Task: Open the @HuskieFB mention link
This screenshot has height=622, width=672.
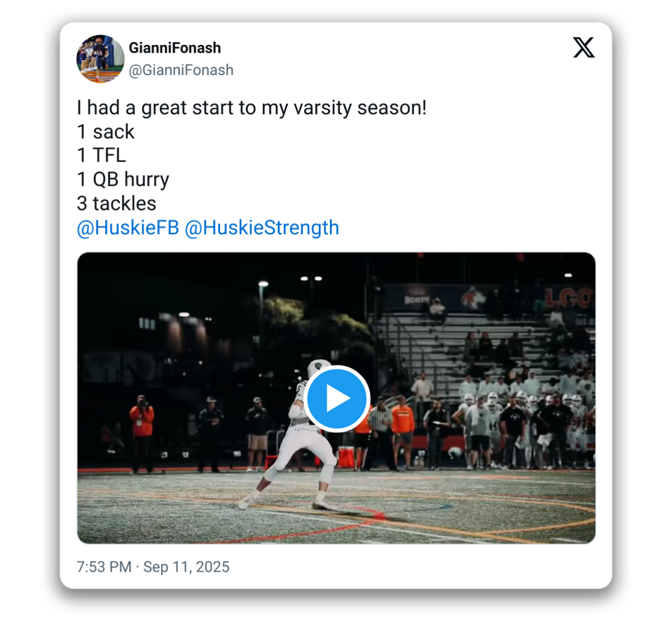Action: click(x=128, y=228)
